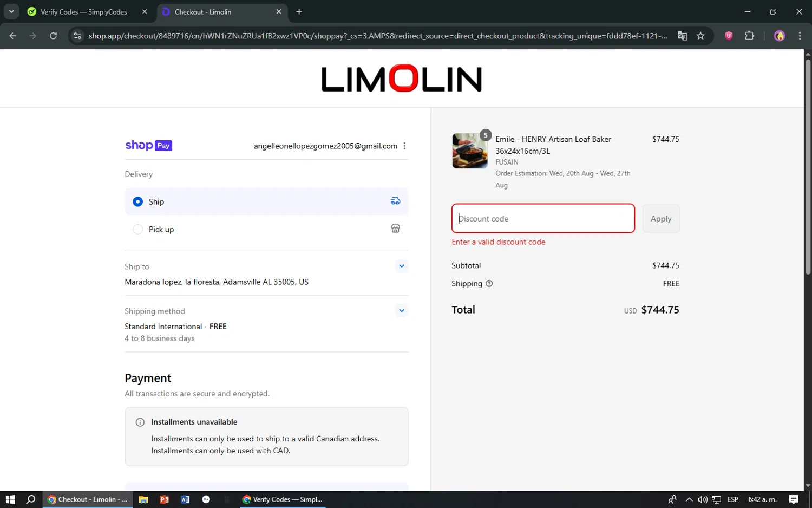
Task: Select the Pick up delivery option
Action: 137,230
